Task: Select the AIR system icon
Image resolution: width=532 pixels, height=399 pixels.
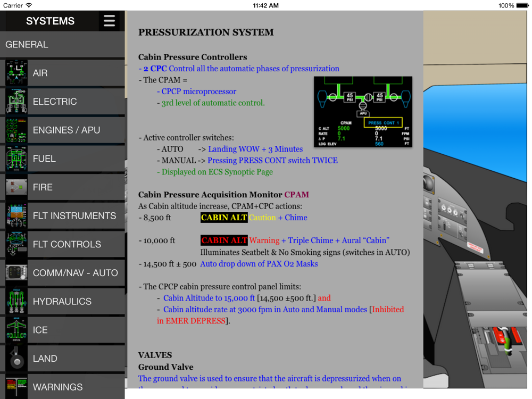Action: click(16, 73)
